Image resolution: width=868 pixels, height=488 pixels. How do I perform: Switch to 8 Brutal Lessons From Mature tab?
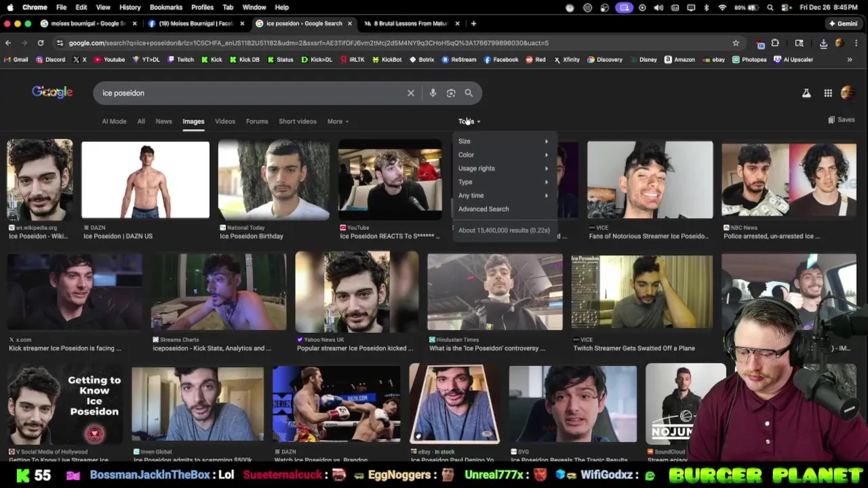[412, 23]
